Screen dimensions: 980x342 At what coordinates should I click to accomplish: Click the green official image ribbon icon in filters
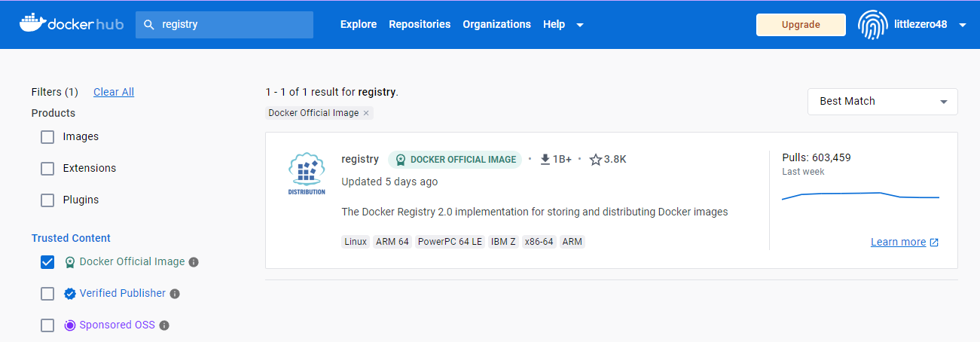[x=70, y=262]
